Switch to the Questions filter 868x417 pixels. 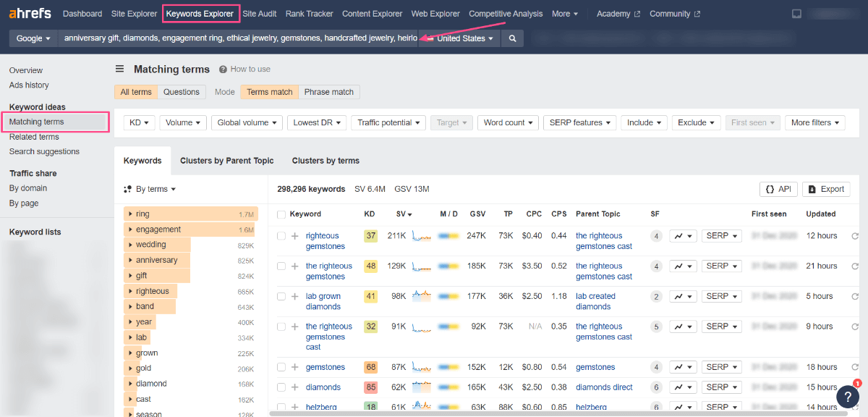coord(182,92)
